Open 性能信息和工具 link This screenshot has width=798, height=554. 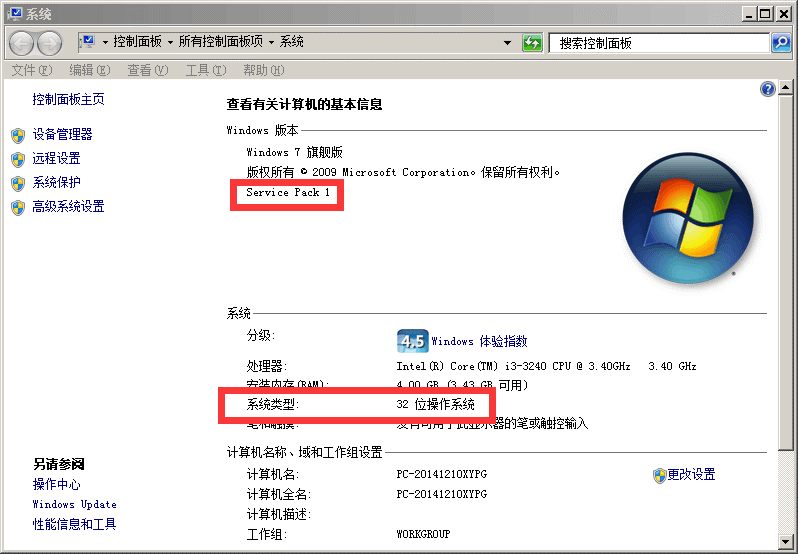point(75,524)
